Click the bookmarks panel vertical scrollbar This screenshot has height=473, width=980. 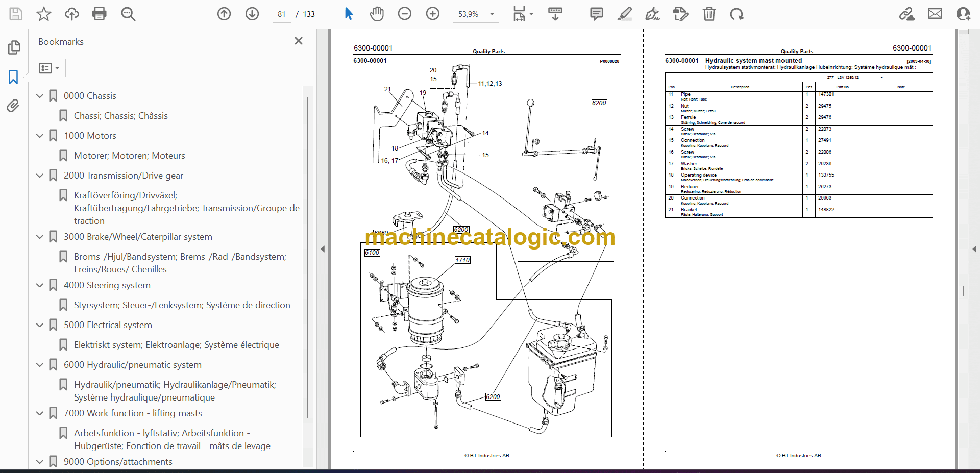[307, 258]
